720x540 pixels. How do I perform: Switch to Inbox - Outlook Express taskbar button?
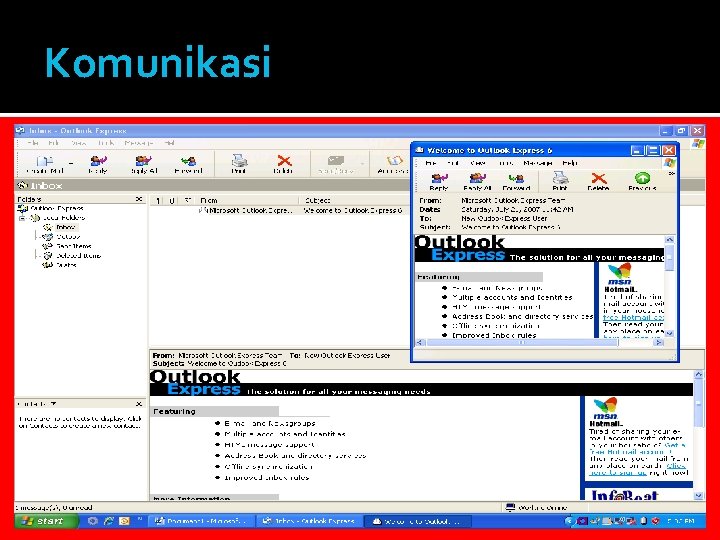point(309,521)
